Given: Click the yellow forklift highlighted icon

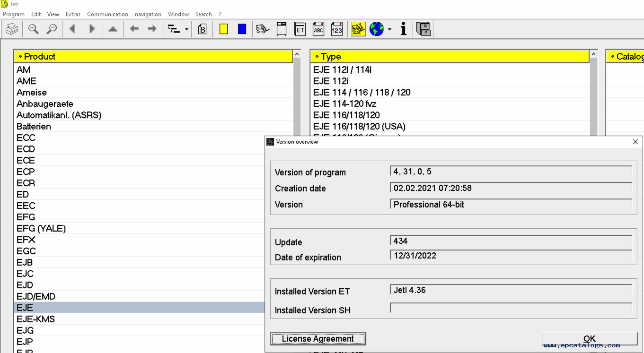Looking at the screenshot, I should pos(358,29).
